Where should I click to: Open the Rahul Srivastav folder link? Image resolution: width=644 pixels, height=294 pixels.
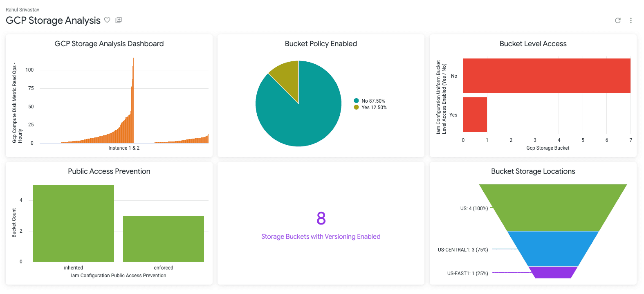22,10
